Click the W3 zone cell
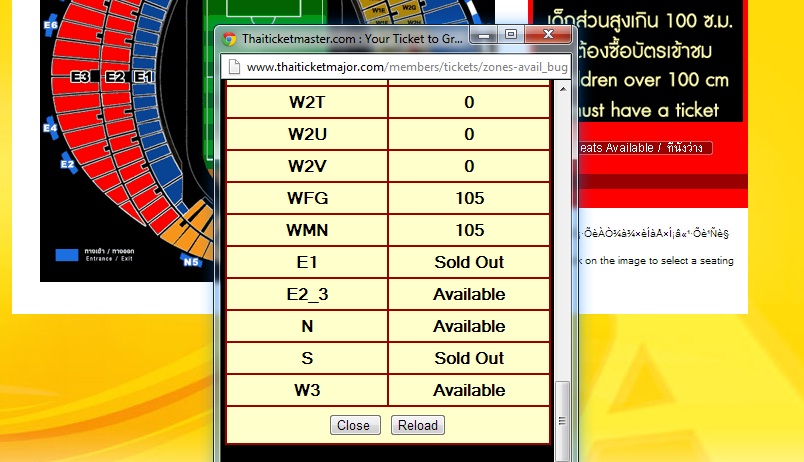This screenshot has height=462, width=804. [307, 390]
